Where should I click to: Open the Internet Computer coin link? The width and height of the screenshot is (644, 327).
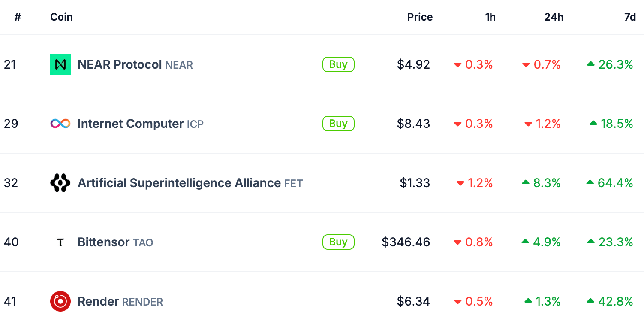(x=131, y=124)
